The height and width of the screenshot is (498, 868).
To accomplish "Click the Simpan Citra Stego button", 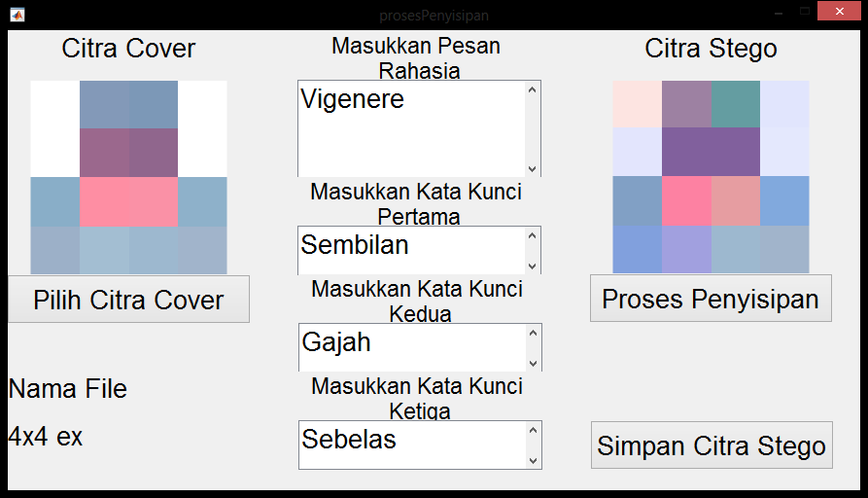I will pos(712,445).
